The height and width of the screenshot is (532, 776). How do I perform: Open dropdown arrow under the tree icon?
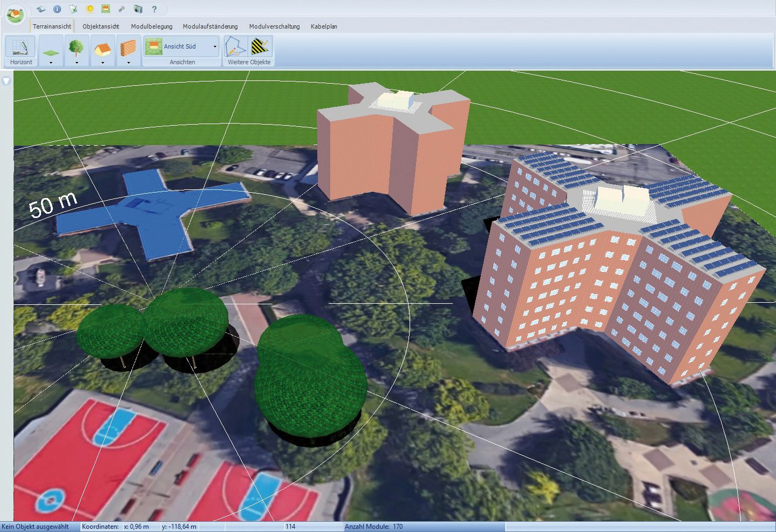pyautogui.click(x=77, y=63)
